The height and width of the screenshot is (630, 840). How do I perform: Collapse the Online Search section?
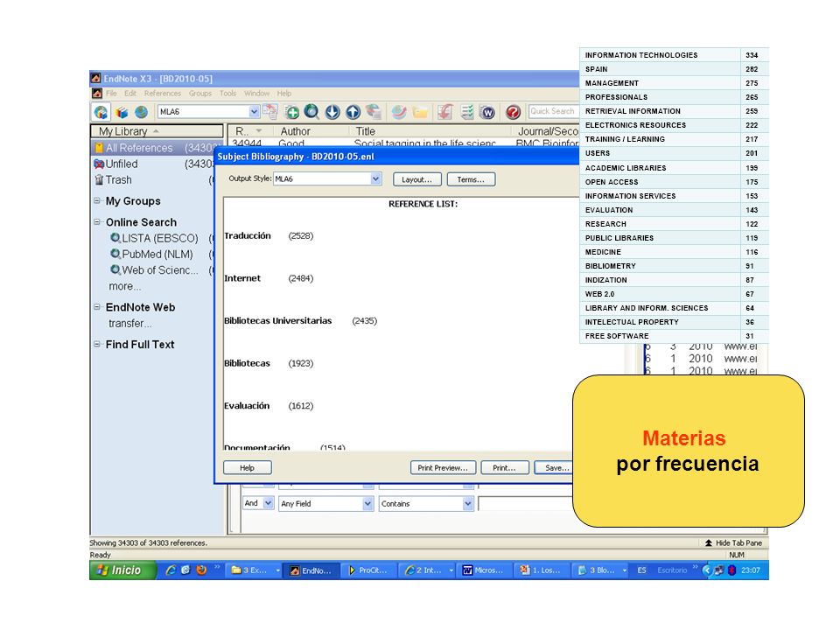(x=97, y=221)
